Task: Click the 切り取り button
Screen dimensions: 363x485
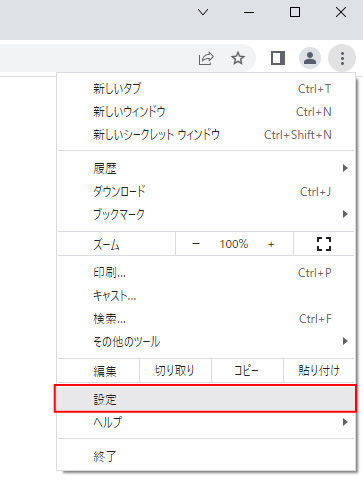Action: point(175,370)
